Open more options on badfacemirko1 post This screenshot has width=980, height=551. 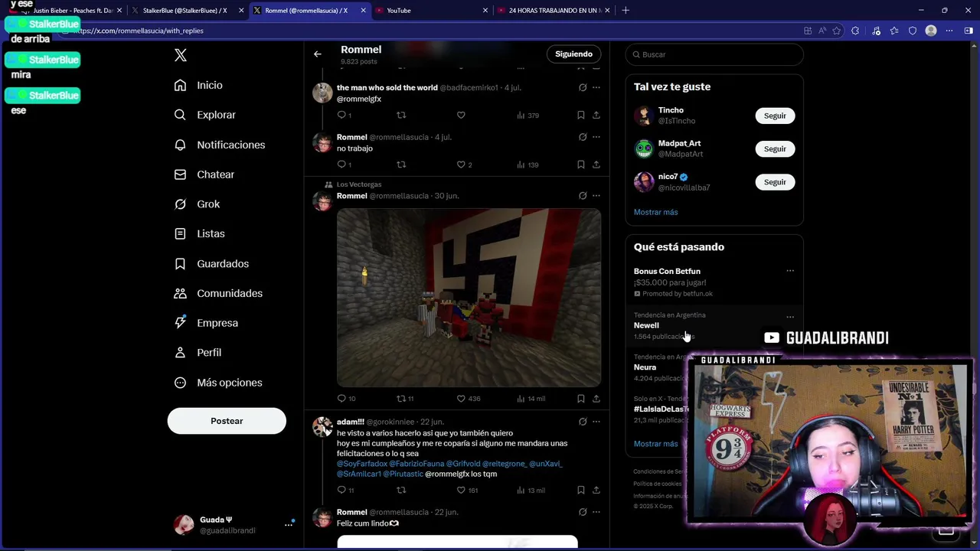pos(596,87)
